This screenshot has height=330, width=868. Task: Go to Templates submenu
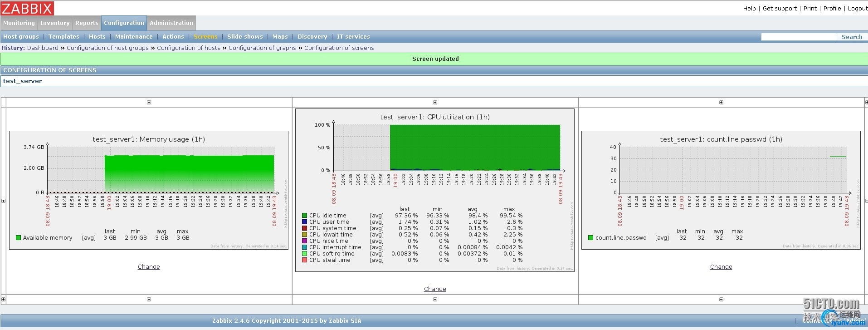pos(63,37)
